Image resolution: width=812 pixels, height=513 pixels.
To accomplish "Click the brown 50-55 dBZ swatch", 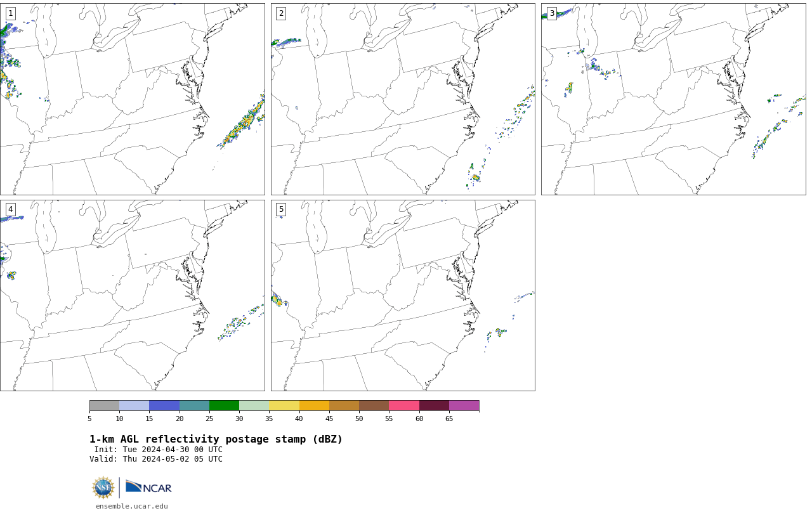I will pyautogui.click(x=374, y=406).
